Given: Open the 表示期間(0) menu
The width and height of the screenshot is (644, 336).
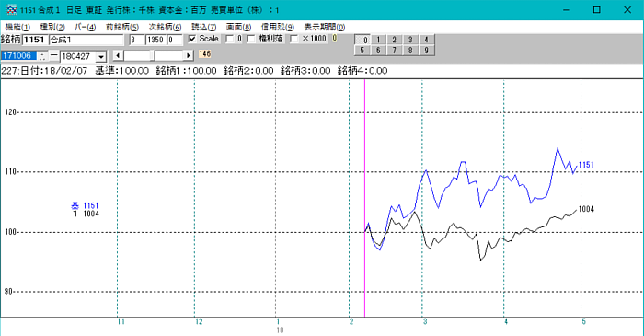Looking at the screenshot, I should click(x=325, y=27).
